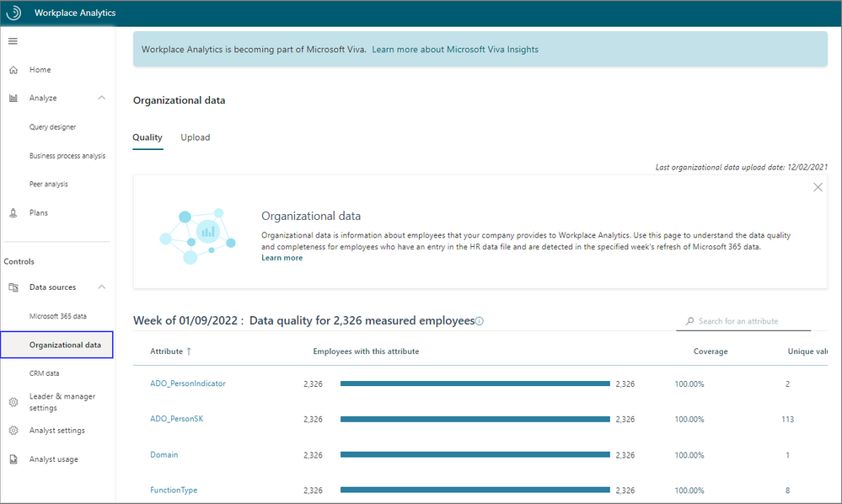The image size is (842, 504).
Task: Click the Workplace Analytics title text
Action: (75, 13)
